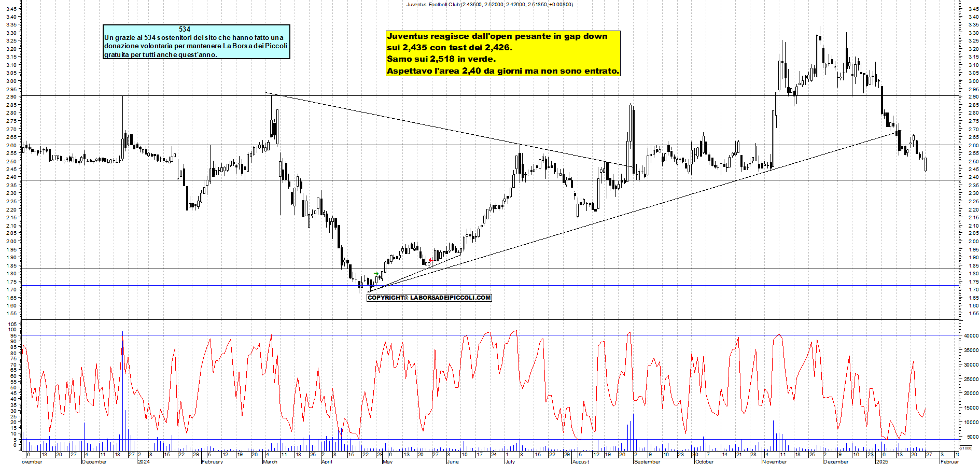The image size is (980, 464).
Task: Click the 40000 volume scale value
Action: pos(971,335)
